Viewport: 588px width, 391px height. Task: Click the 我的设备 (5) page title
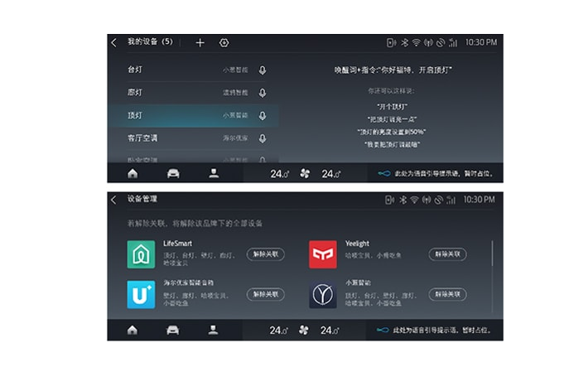(150, 41)
